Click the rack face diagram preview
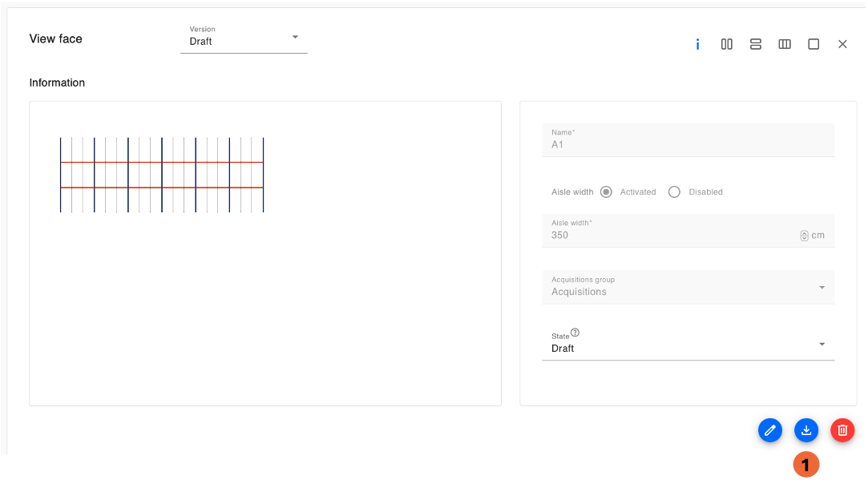Viewport: 868px width, 492px height. [x=162, y=175]
